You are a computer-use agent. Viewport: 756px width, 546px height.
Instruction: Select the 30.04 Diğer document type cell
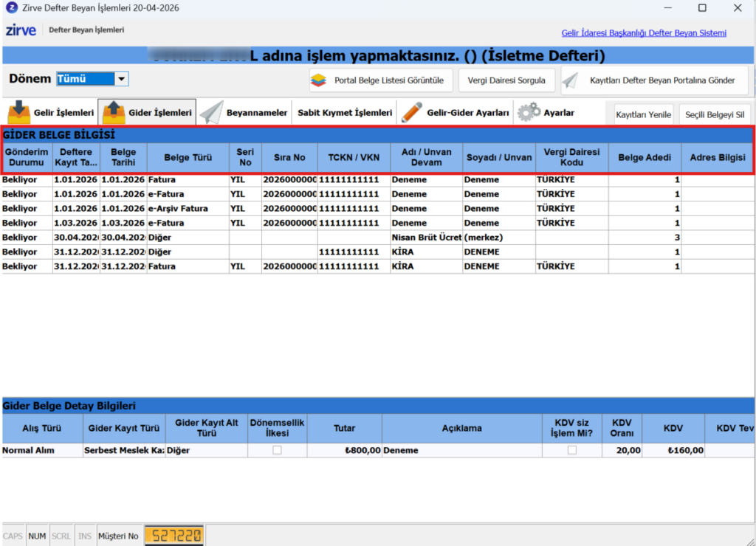click(x=188, y=238)
